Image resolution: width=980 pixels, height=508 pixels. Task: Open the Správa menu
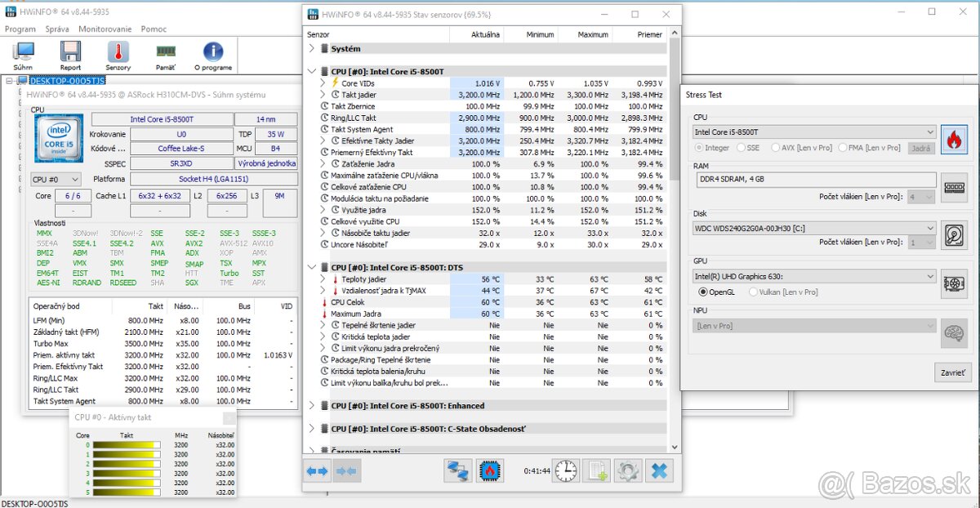pyautogui.click(x=57, y=29)
